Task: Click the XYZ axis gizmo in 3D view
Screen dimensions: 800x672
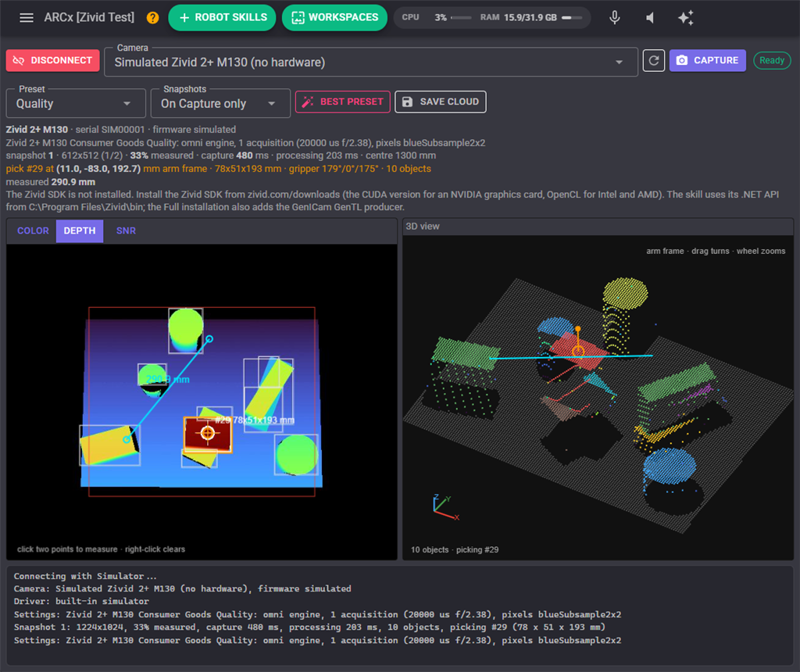Action: 445,506
